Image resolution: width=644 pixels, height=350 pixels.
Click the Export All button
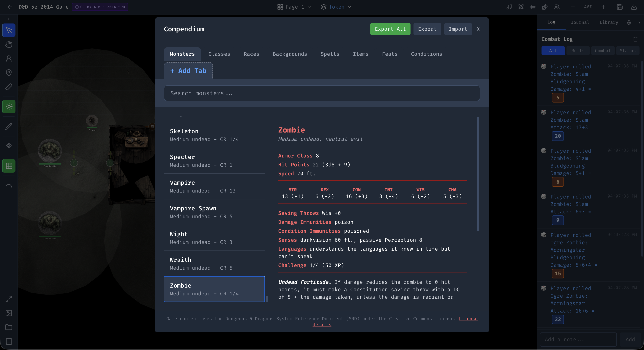390,29
